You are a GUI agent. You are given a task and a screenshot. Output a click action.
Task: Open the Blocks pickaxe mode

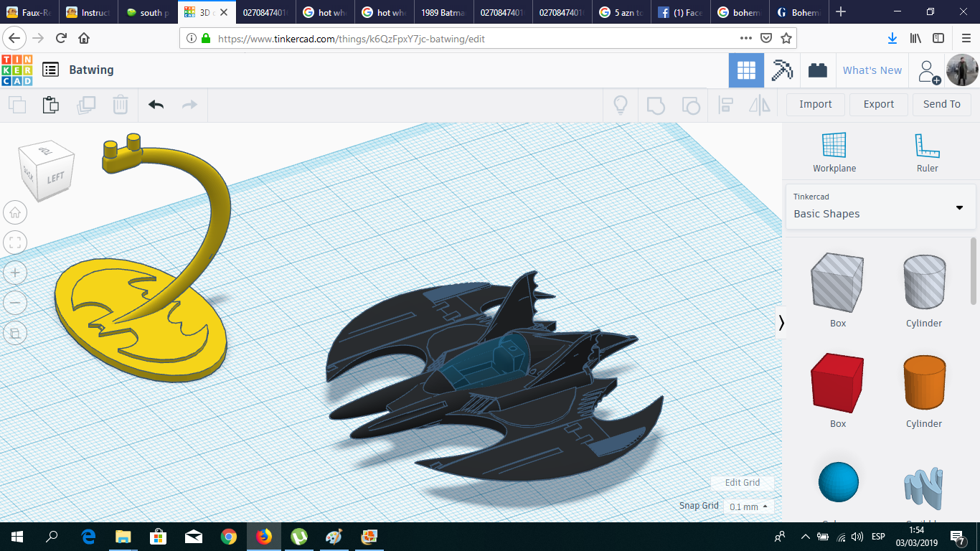pyautogui.click(x=782, y=70)
